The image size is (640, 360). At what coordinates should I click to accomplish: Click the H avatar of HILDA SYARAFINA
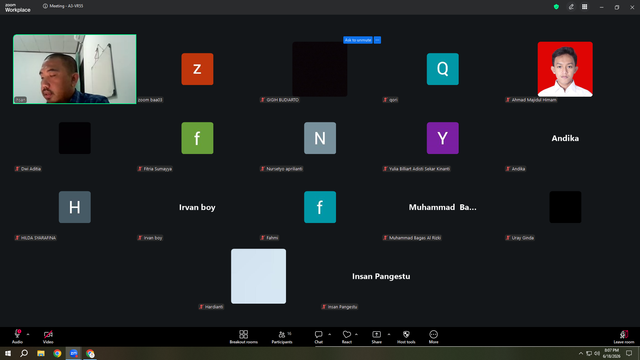(75, 207)
